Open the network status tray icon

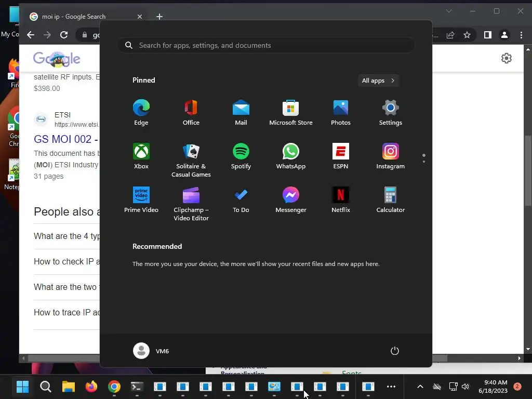[453, 387]
